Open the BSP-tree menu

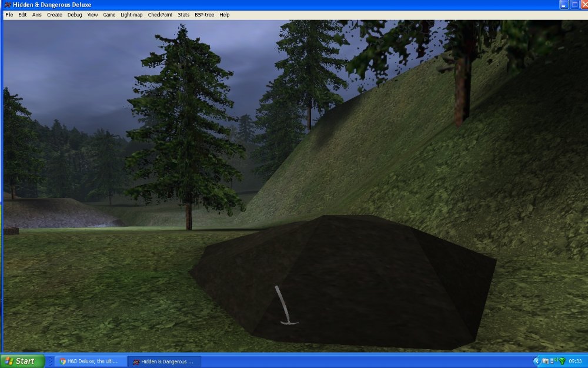tap(205, 15)
